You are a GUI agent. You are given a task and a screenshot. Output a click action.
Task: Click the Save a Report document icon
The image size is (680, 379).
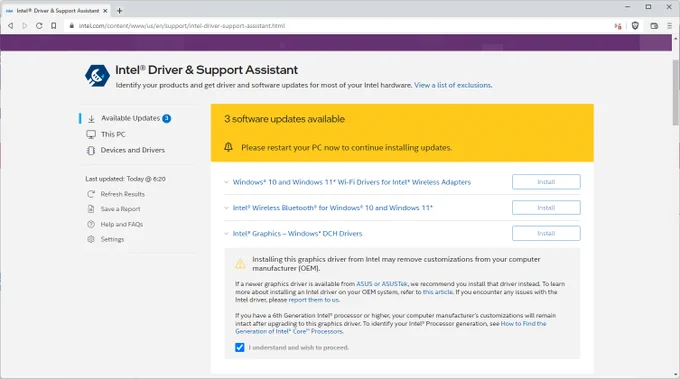pyautogui.click(x=91, y=209)
